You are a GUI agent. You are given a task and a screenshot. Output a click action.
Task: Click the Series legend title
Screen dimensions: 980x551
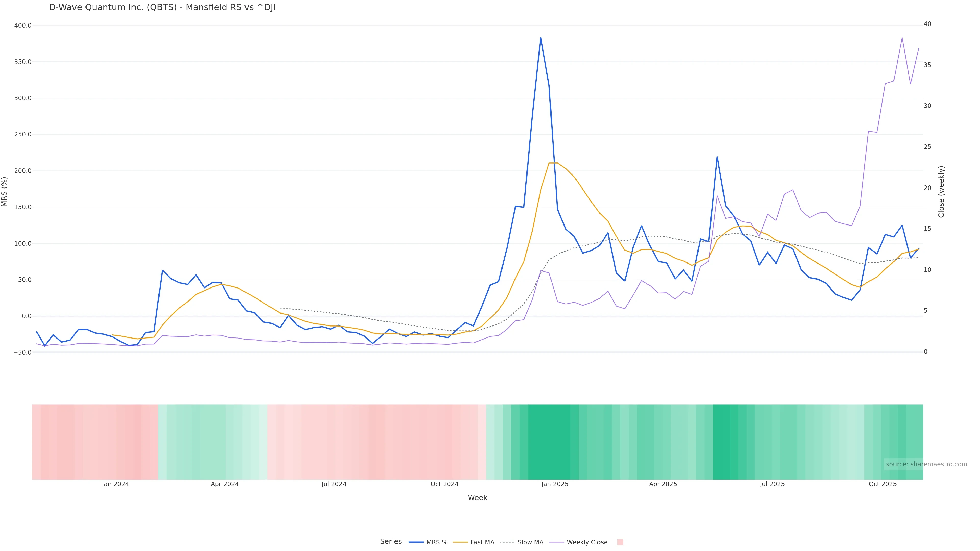[391, 542]
